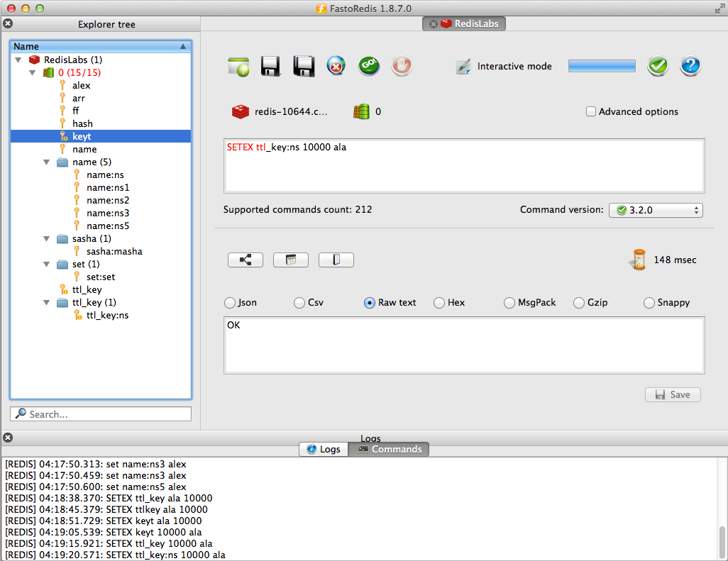Select the Json output format
The width and height of the screenshot is (728, 561).
tap(230, 303)
